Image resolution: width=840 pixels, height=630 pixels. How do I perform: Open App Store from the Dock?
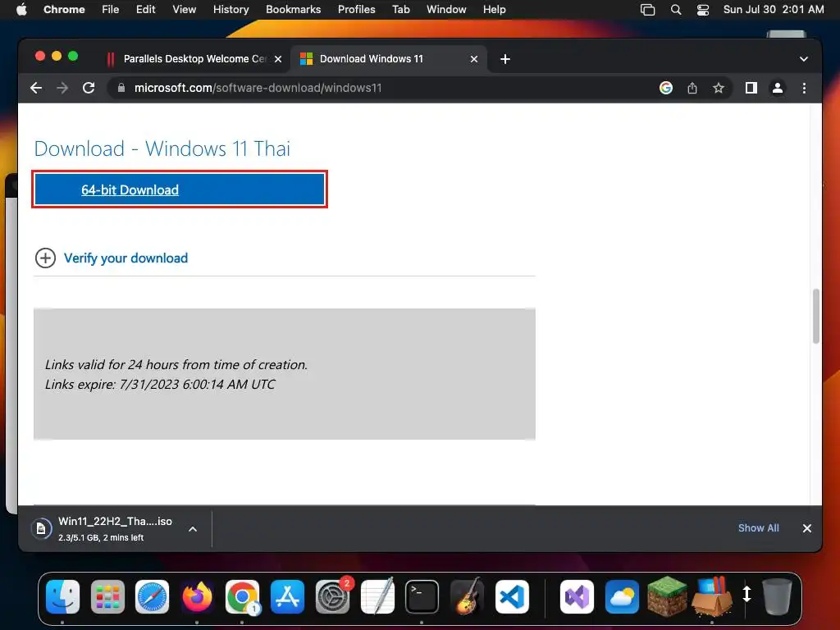click(287, 597)
